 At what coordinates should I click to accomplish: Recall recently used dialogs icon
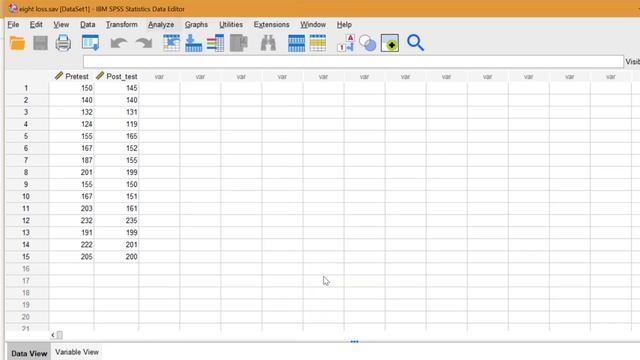point(90,43)
